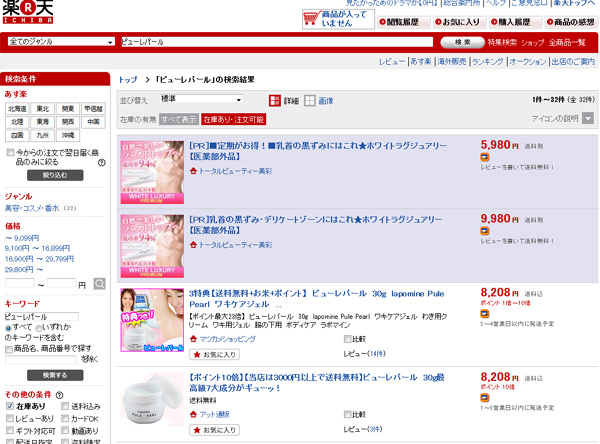Click 閲覧履歴 browsing history button
The width and height of the screenshot is (600, 444).
404,22
